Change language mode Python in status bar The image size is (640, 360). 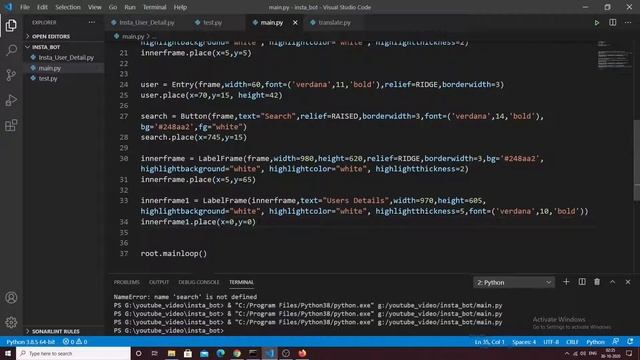[596, 342]
